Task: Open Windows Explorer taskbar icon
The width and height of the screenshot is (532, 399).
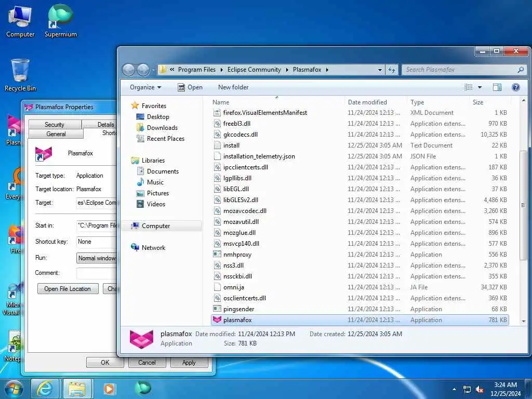Action: pos(77,389)
